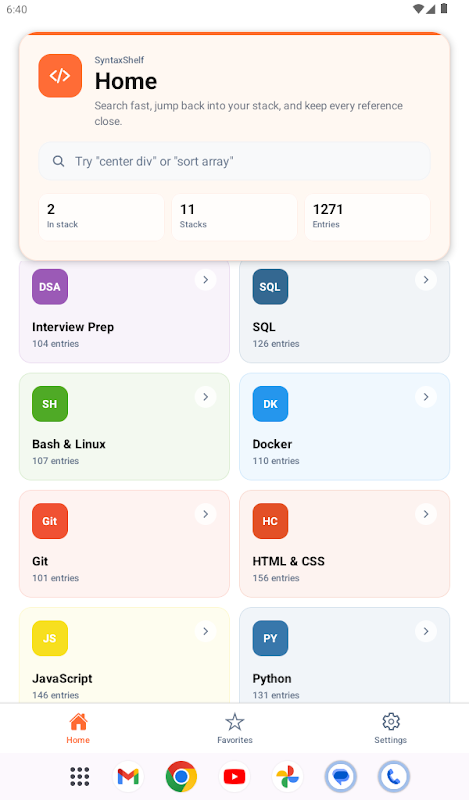Viewport: 469px width, 800px height.
Task: Tap the red Git stack icon
Action: coord(50,521)
